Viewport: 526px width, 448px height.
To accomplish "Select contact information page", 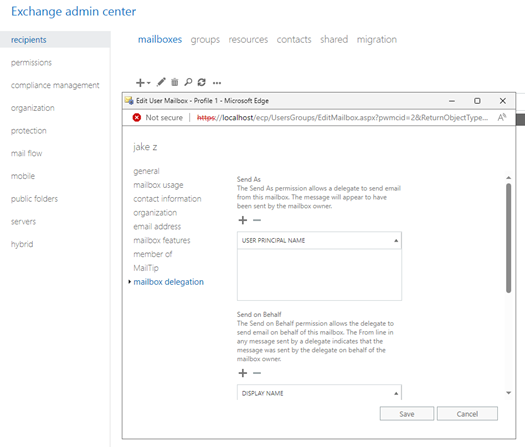I will (167, 199).
